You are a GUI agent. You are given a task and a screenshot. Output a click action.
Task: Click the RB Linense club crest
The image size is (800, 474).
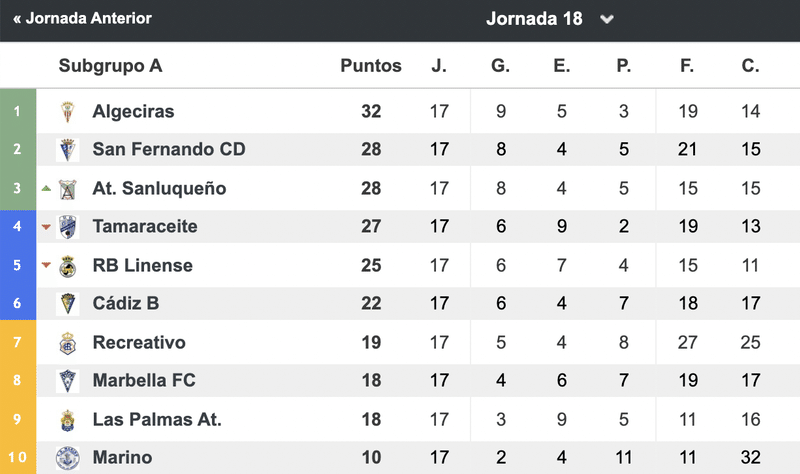coord(67,266)
